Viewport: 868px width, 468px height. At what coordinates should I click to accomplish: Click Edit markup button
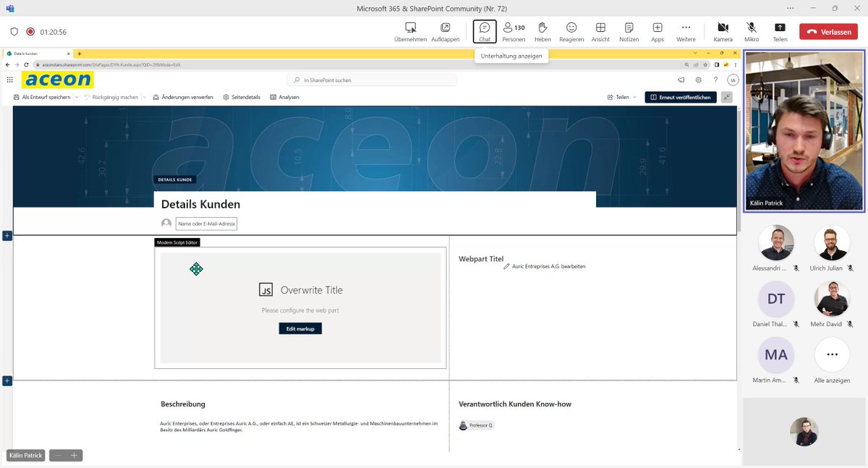[x=300, y=328]
